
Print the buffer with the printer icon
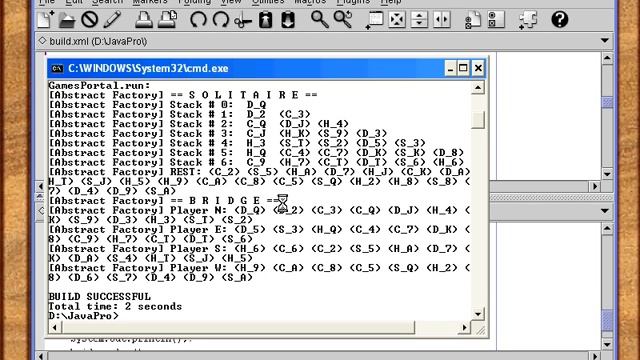pos(144,20)
